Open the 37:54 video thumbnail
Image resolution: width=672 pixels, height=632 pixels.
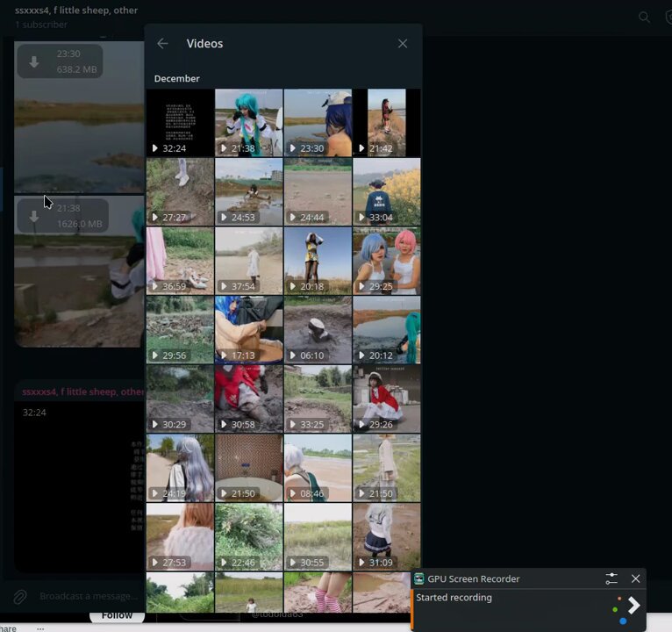point(249,261)
